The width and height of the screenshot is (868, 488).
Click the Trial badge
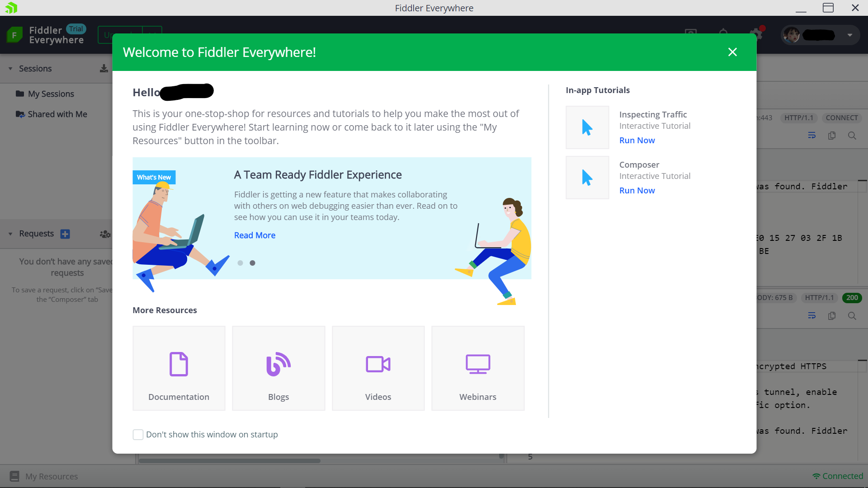[76, 29]
